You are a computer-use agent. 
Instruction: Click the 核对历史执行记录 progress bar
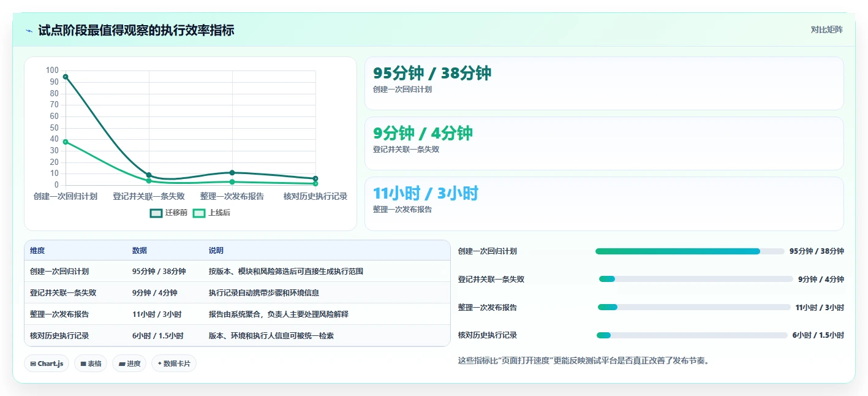pos(692,335)
